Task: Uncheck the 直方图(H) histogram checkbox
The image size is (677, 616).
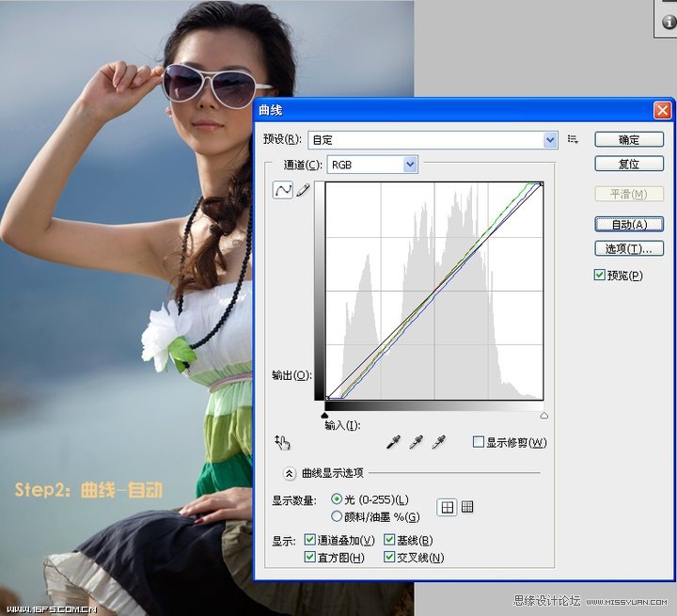Action: pos(309,557)
